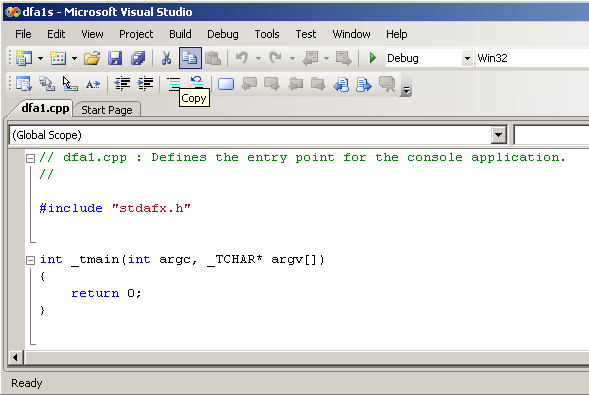The image size is (589, 395).
Task: Switch to the dfa1.cpp tab
Action: click(45, 108)
